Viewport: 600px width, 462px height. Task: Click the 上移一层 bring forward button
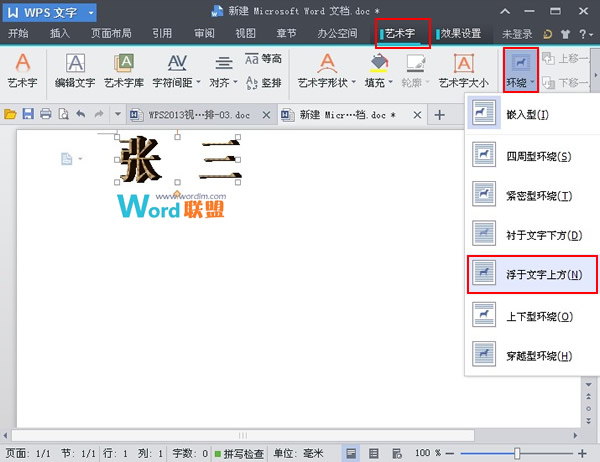[x=571, y=59]
